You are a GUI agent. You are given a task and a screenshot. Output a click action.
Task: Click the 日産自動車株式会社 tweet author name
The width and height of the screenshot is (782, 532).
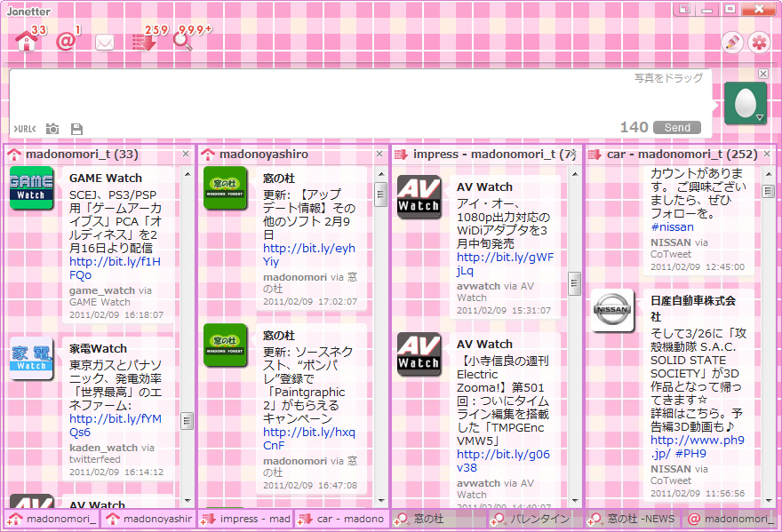point(693,308)
